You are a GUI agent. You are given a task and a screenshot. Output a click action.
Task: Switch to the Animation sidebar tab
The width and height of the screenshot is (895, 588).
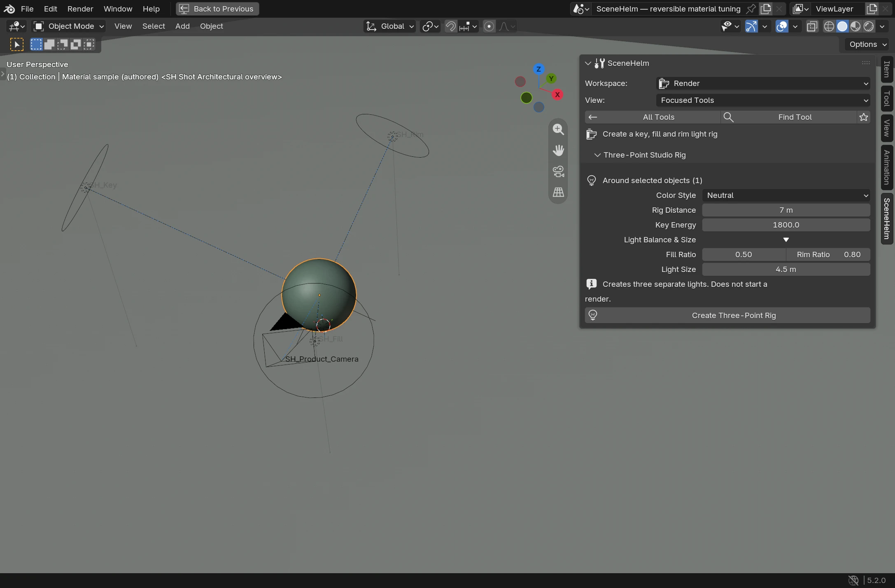pos(887,167)
